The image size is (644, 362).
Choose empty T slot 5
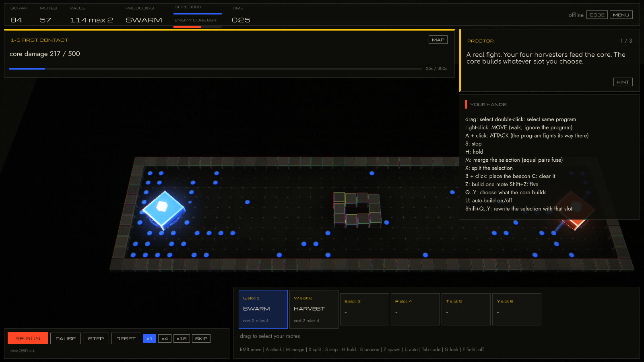[466, 309]
